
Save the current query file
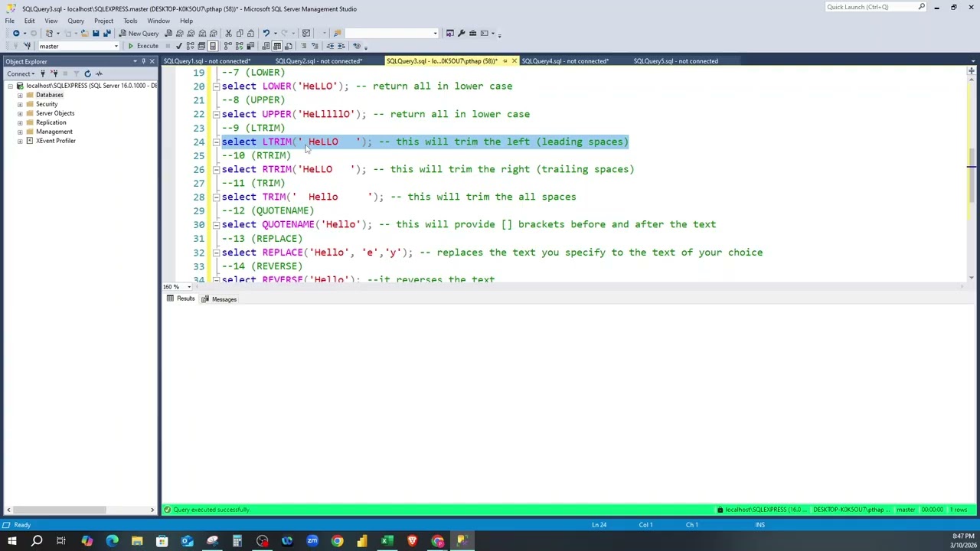96,33
